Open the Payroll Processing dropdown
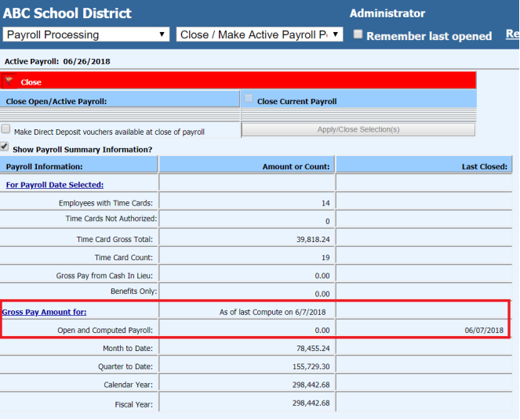520x420 pixels. click(x=86, y=34)
